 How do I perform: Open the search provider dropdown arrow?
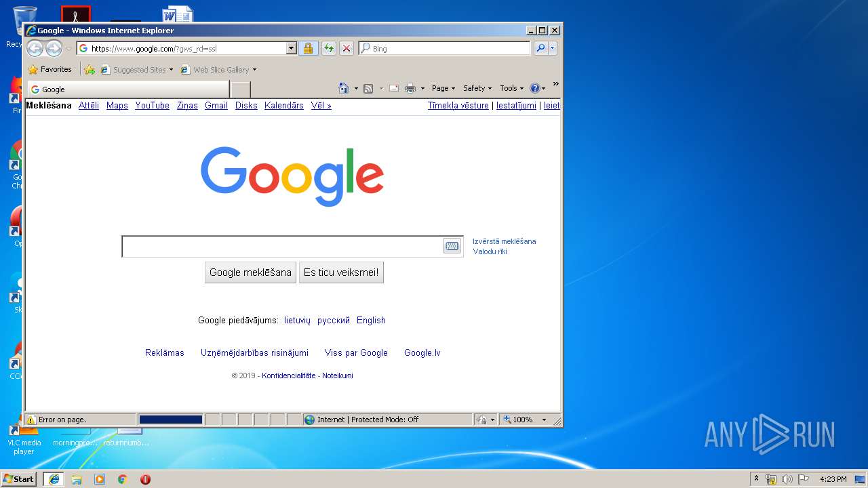point(553,48)
